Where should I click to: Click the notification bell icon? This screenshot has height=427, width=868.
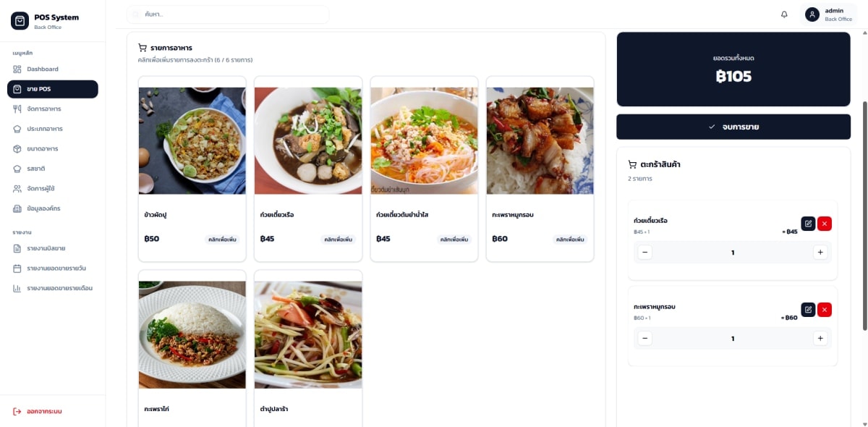click(x=784, y=14)
